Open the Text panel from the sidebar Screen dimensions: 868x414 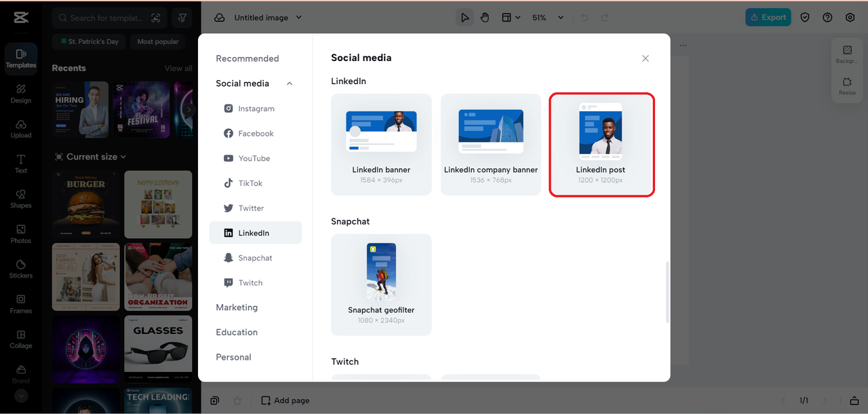click(20, 164)
